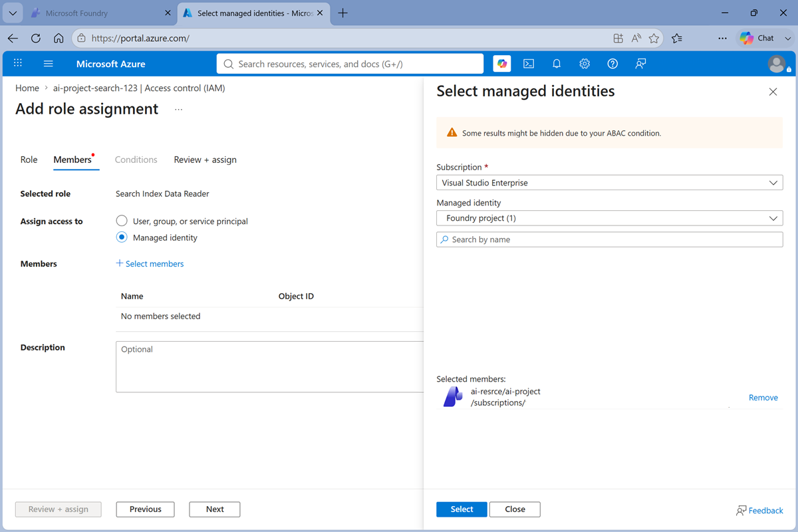Add this page to favorites star
Viewport: 798px width, 532px height.
tap(654, 39)
